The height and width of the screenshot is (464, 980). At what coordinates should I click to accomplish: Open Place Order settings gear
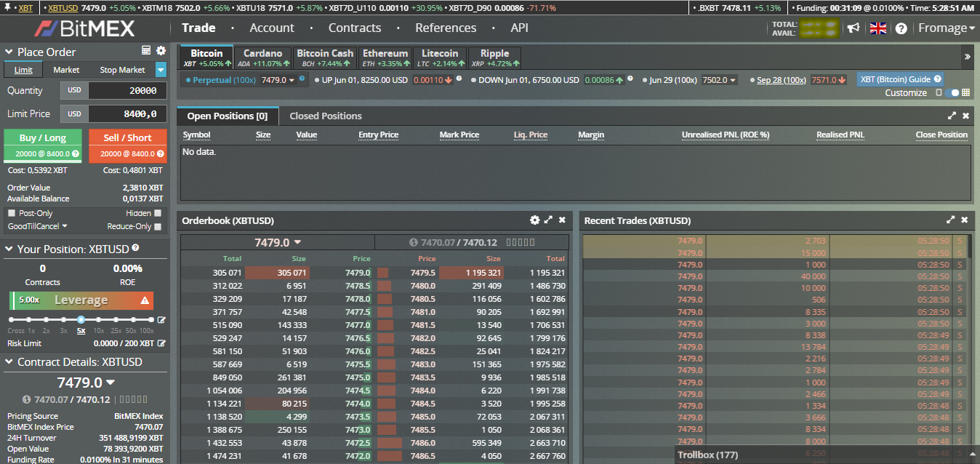(x=161, y=51)
